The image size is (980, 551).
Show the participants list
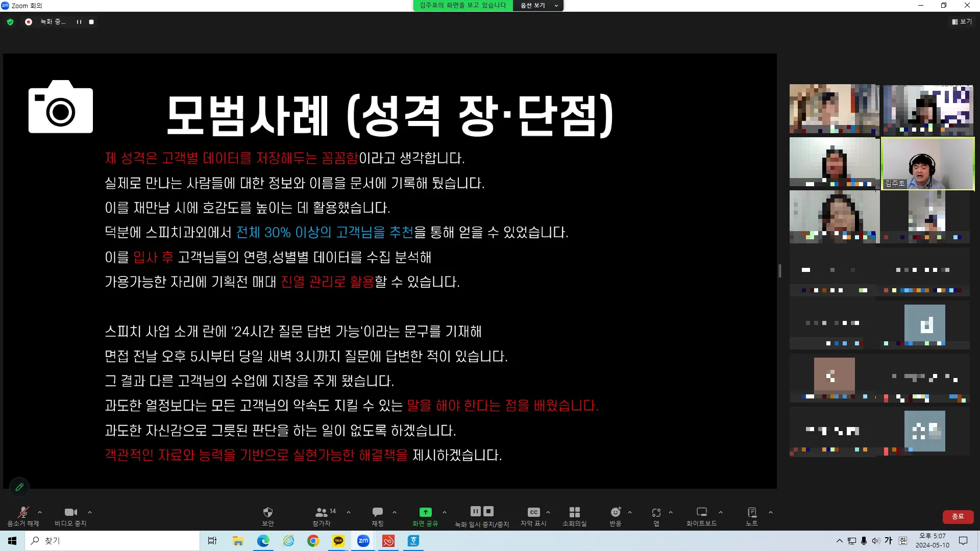323,515
